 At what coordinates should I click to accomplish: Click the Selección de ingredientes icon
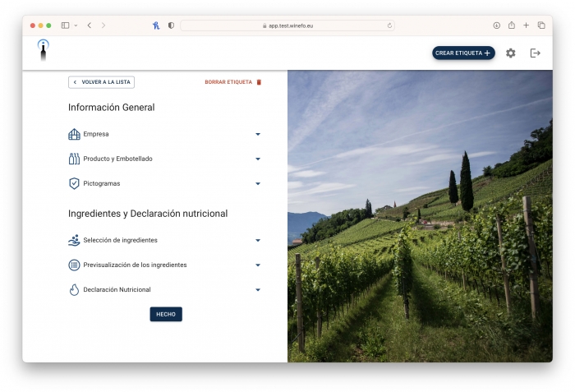tap(74, 240)
